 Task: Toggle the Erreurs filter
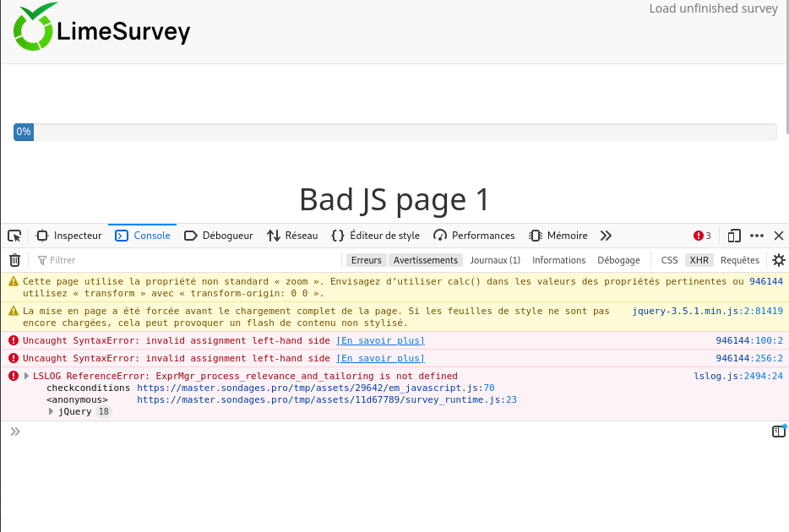click(x=366, y=260)
